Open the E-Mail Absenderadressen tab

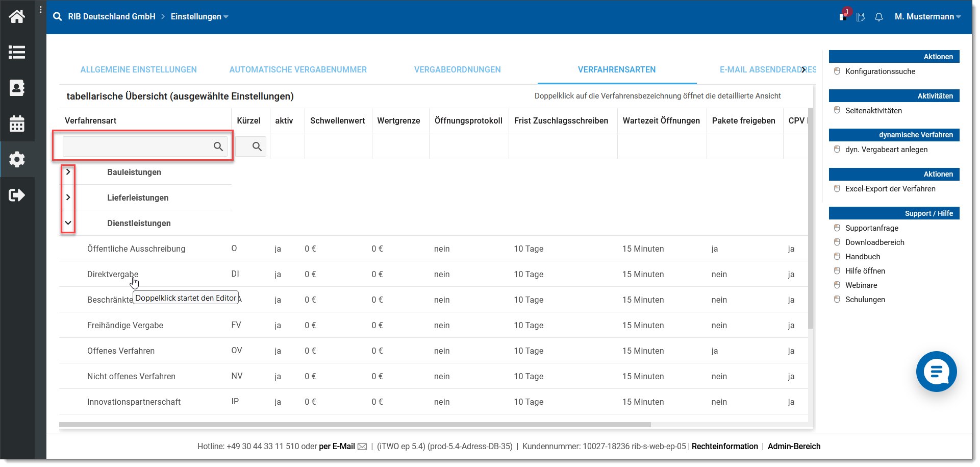767,70
